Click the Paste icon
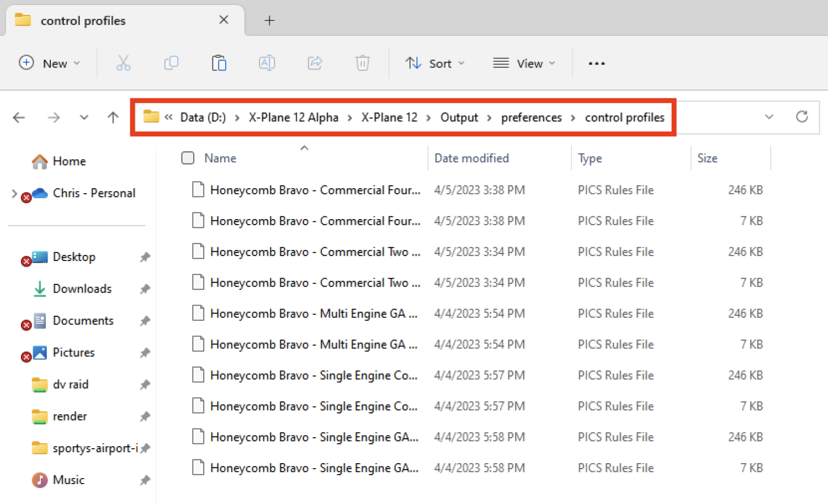This screenshot has height=504, width=828. (219, 63)
